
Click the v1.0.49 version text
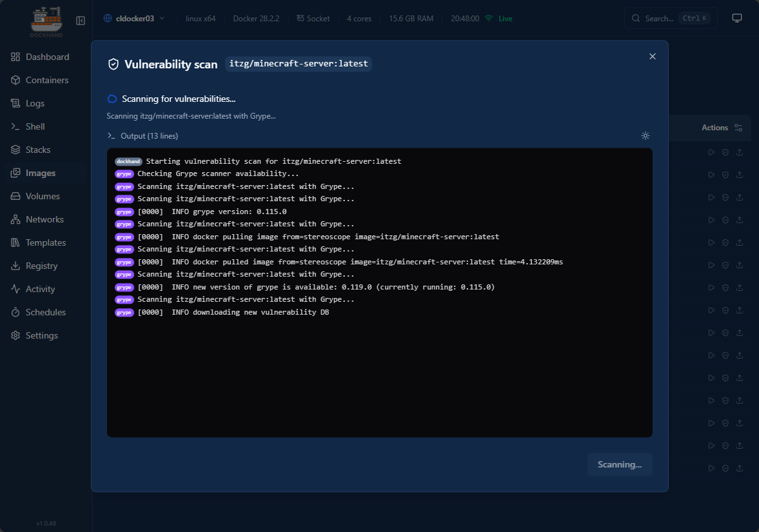[x=46, y=523]
